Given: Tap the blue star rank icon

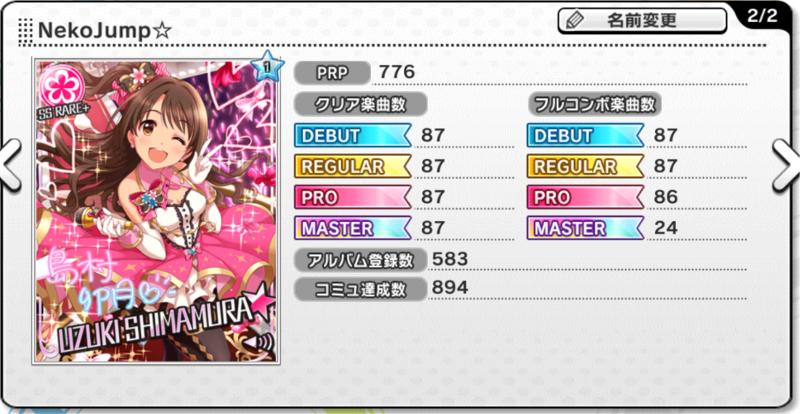Looking at the screenshot, I should (267, 65).
